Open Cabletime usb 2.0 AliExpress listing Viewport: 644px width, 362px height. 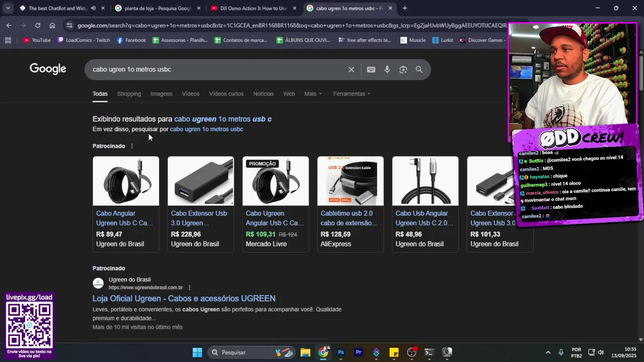[x=350, y=204]
